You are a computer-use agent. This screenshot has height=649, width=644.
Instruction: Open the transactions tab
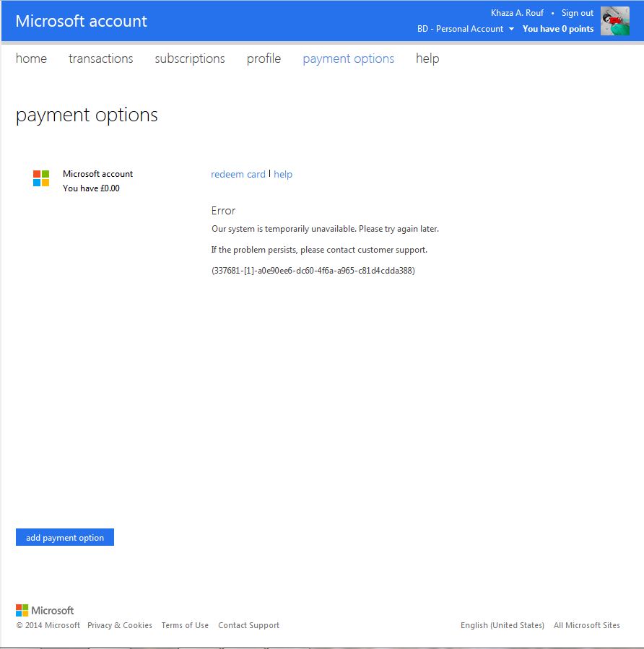point(100,58)
